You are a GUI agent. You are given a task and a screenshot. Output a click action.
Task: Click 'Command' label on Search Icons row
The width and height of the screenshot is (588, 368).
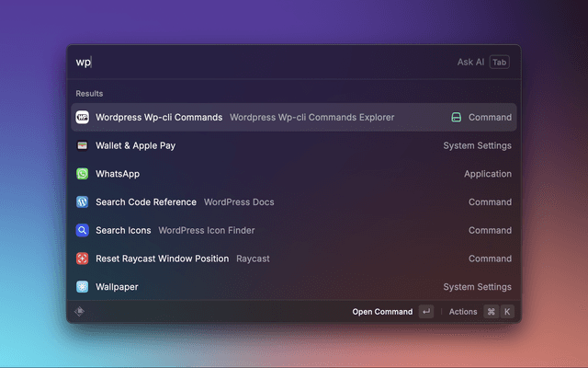coord(490,230)
